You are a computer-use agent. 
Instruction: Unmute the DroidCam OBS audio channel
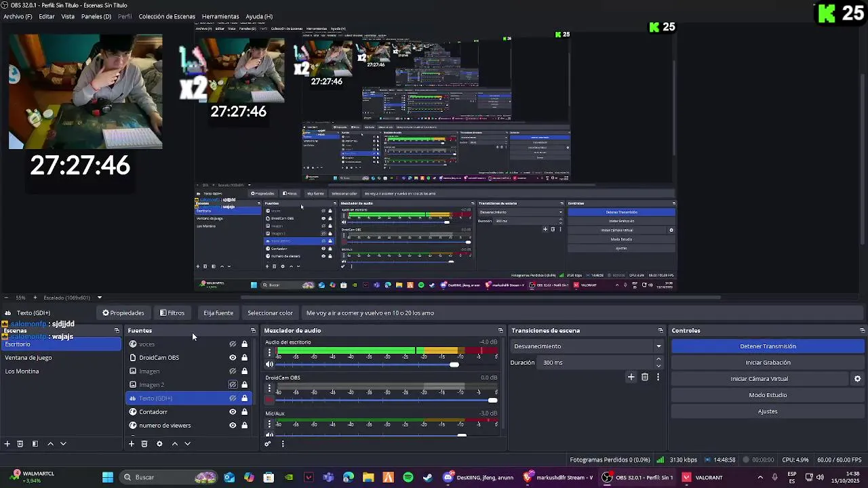coord(269,400)
